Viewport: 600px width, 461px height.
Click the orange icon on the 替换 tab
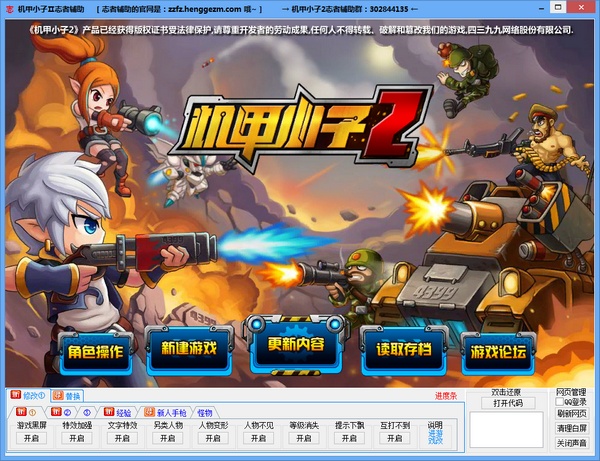point(58,395)
